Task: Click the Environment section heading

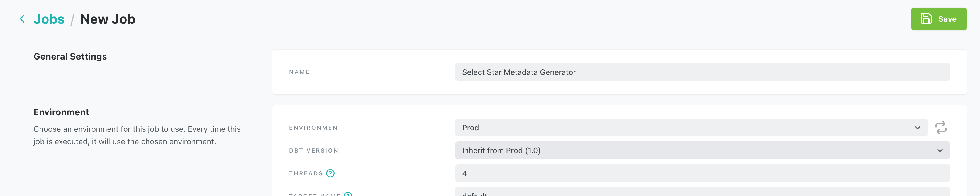Action: [x=61, y=112]
